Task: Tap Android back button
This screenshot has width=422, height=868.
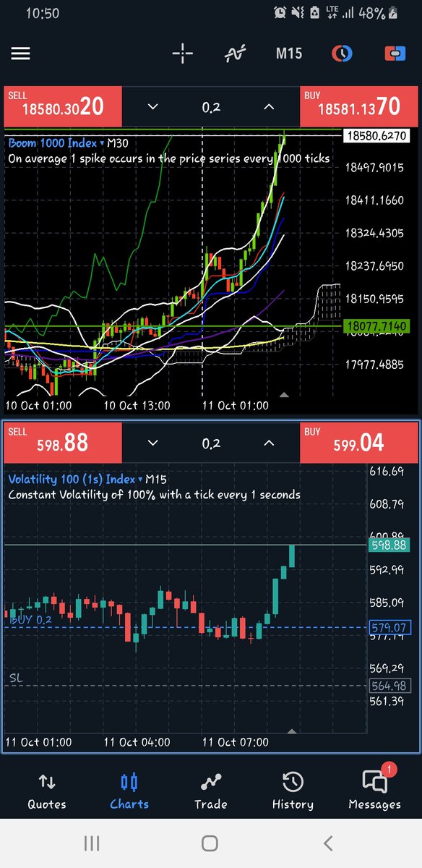Action: [x=328, y=843]
